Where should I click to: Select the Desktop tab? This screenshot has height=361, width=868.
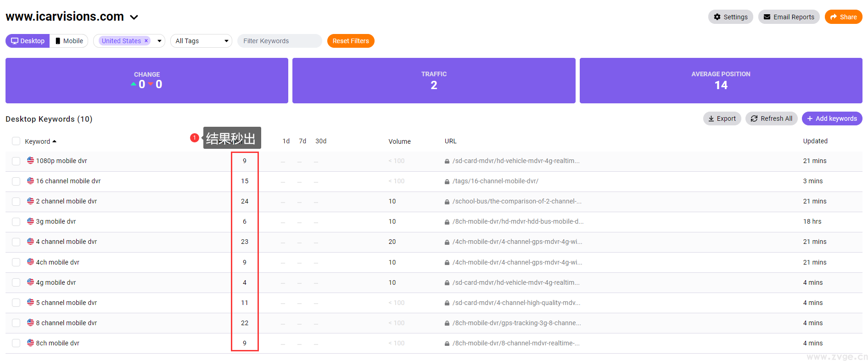coord(28,41)
